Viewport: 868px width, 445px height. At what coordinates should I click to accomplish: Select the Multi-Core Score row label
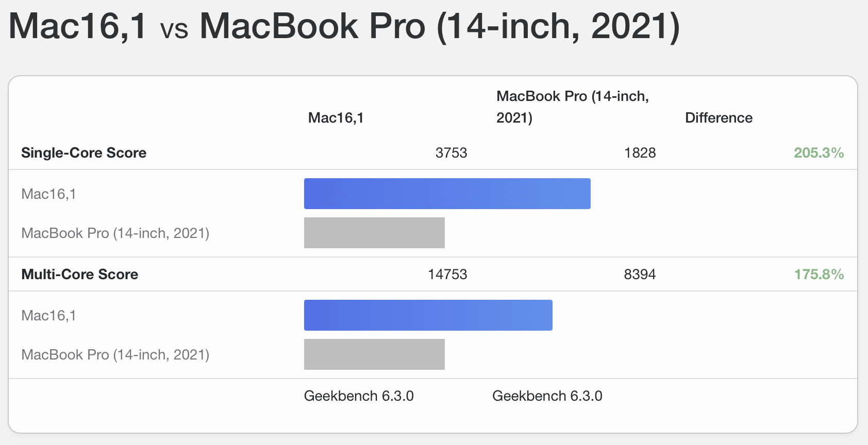tap(79, 275)
